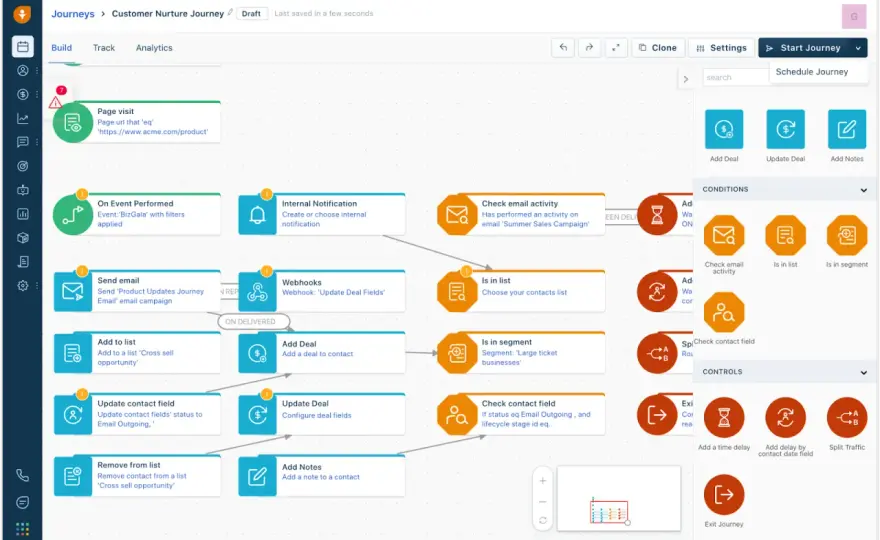Open the settings gear in sidebar

click(x=22, y=285)
